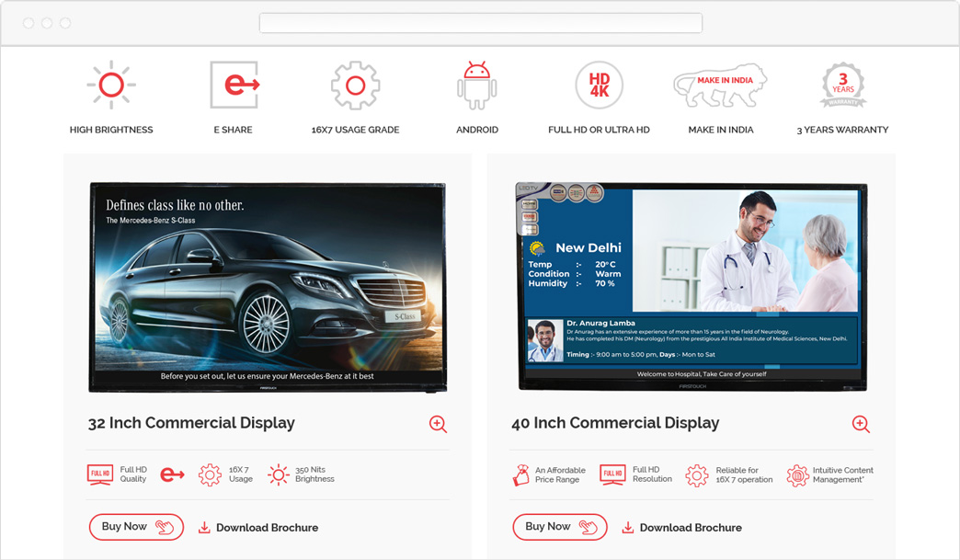Click the Full HD Resolution text
The image size is (960, 560).
(652, 474)
